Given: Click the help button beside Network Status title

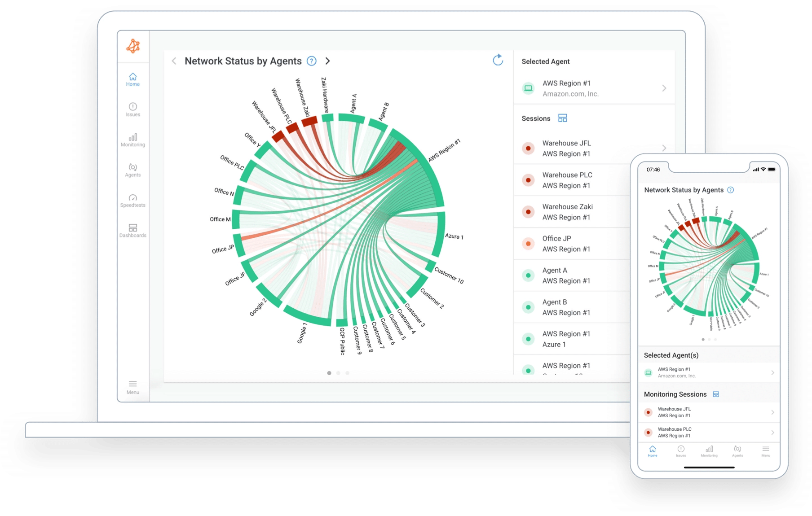Looking at the screenshot, I should coord(311,61).
